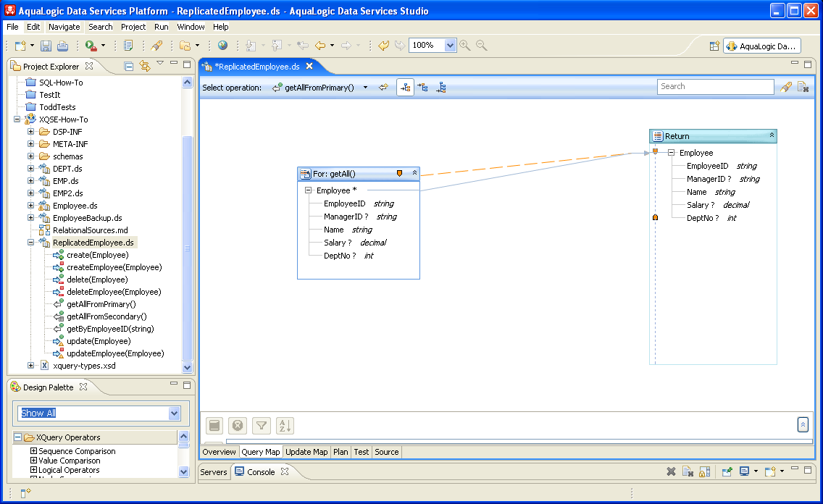
Task: Open Project Explorer view menu triangle
Action: [x=160, y=63]
